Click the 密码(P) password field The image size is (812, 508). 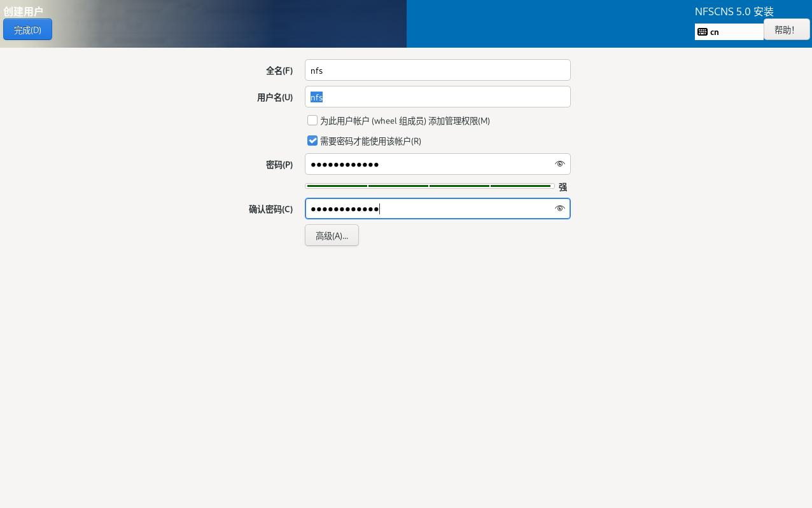(x=438, y=164)
